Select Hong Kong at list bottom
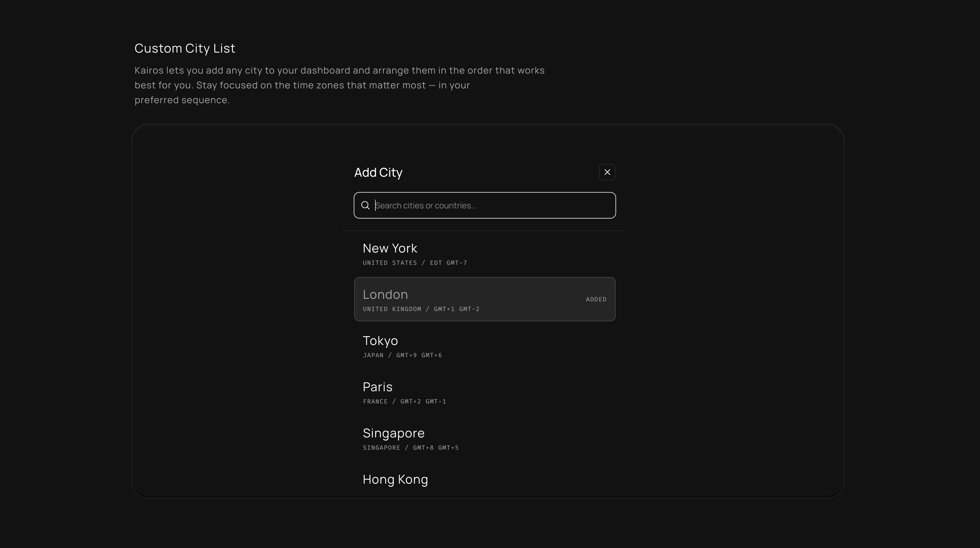This screenshot has width=980, height=548. click(395, 480)
